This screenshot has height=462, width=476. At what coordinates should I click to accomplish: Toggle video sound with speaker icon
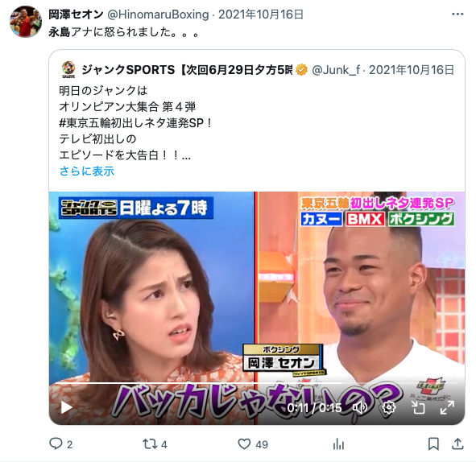(360, 407)
